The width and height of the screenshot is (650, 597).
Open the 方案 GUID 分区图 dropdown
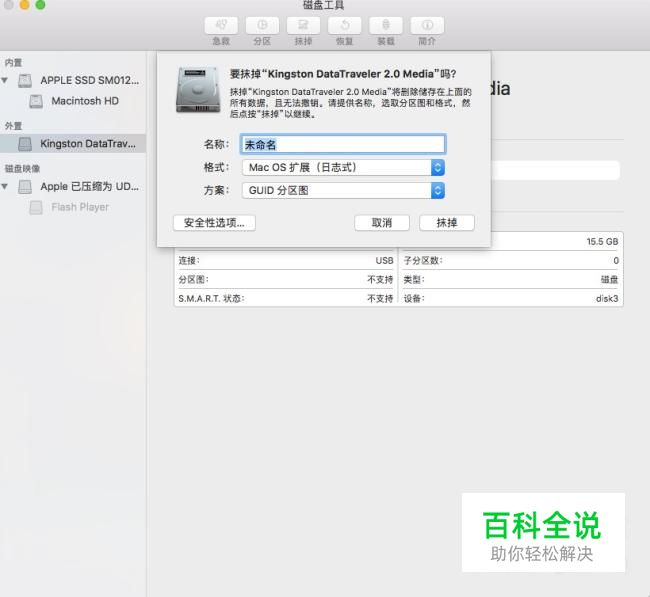click(x=343, y=190)
